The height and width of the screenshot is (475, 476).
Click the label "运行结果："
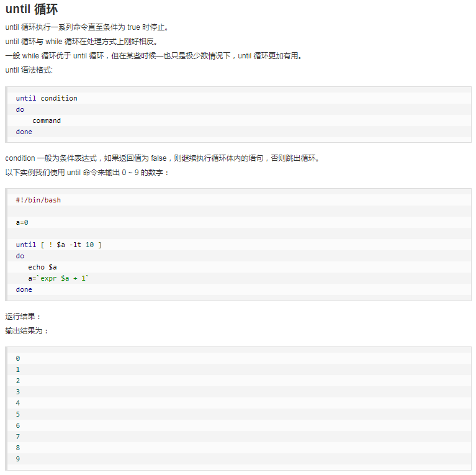pos(23,317)
